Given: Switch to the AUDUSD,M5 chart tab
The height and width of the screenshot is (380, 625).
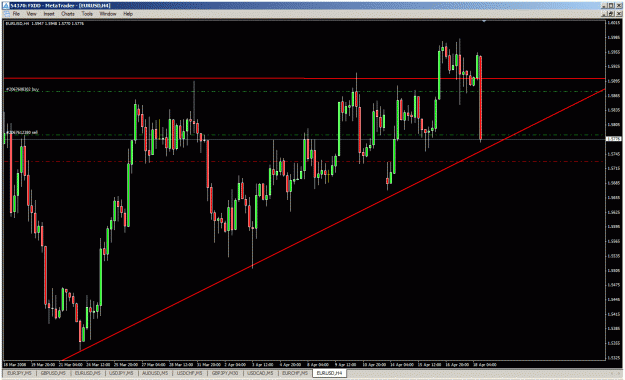Looking at the screenshot, I should point(155,373).
